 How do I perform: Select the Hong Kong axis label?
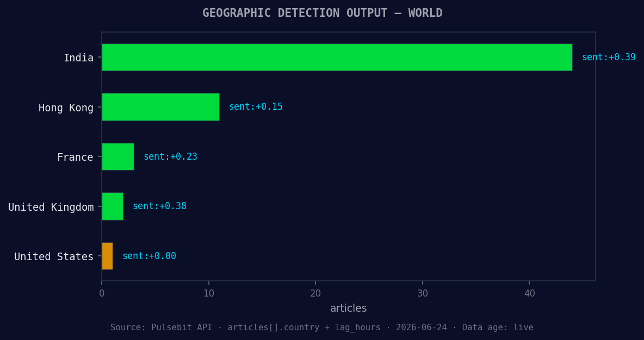point(66,108)
